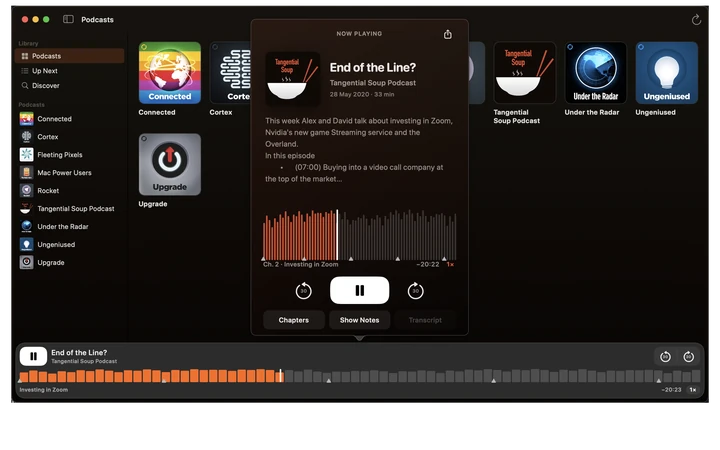Click the unplayed dot on Upgrade tile
The image size is (720, 450).
pos(144,138)
